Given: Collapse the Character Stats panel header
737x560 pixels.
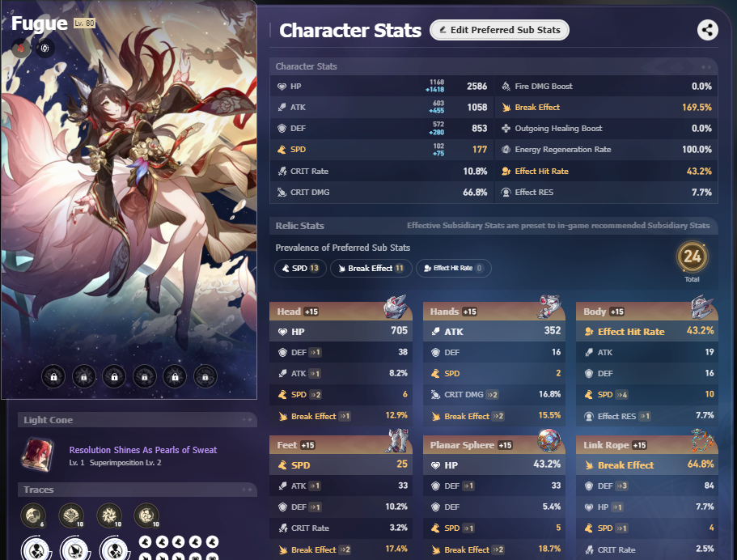Looking at the screenshot, I should click(x=493, y=66).
